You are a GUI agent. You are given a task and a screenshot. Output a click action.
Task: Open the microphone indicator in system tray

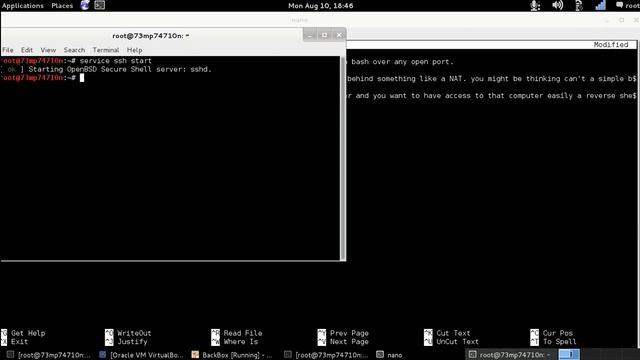(x=535, y=5)
